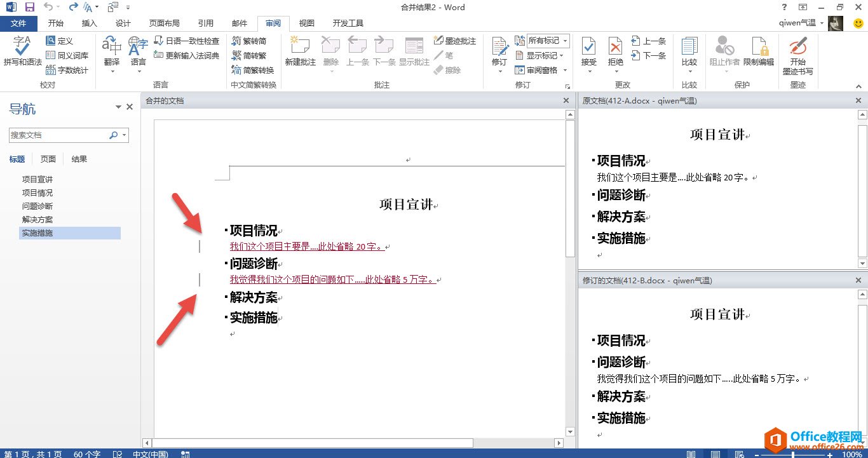Switch to the View ribbon tab
The image size is (868, 458).
pos(307,24)
